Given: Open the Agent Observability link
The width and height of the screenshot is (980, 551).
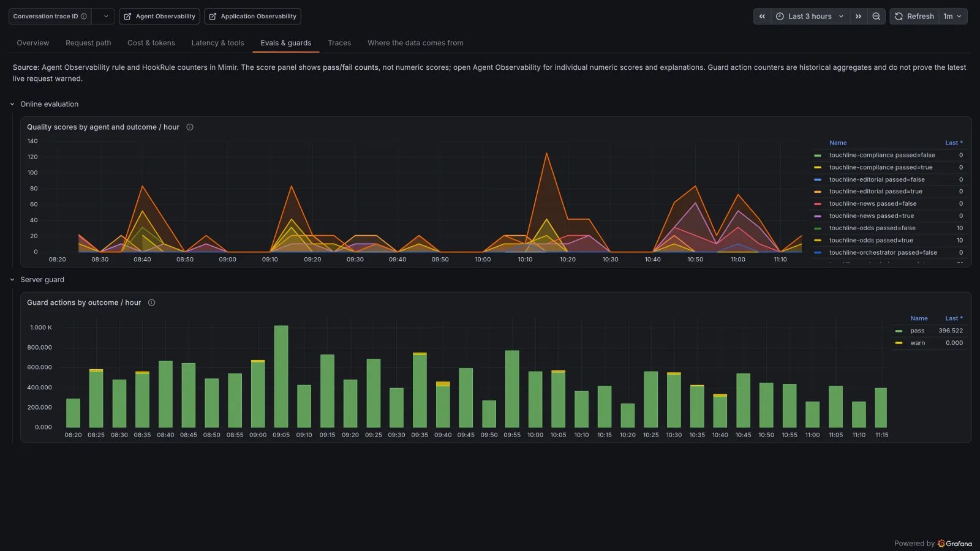Looking at the screenshot, I should pyautogui.click(x=159, y=17).
